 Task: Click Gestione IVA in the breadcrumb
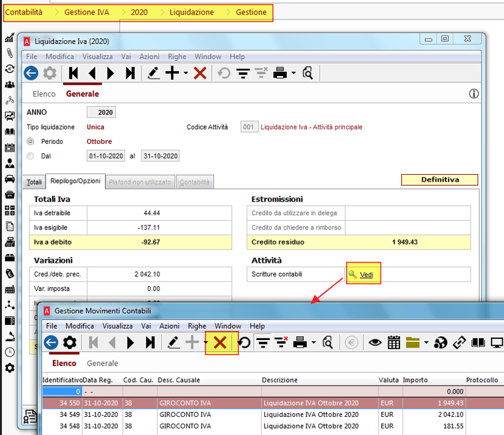point(87,12)
